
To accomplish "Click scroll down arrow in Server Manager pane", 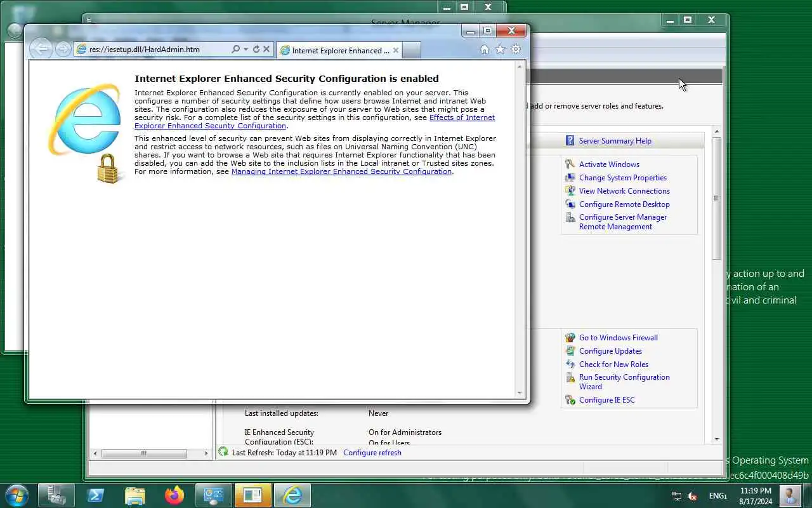I will coord(717,439).
